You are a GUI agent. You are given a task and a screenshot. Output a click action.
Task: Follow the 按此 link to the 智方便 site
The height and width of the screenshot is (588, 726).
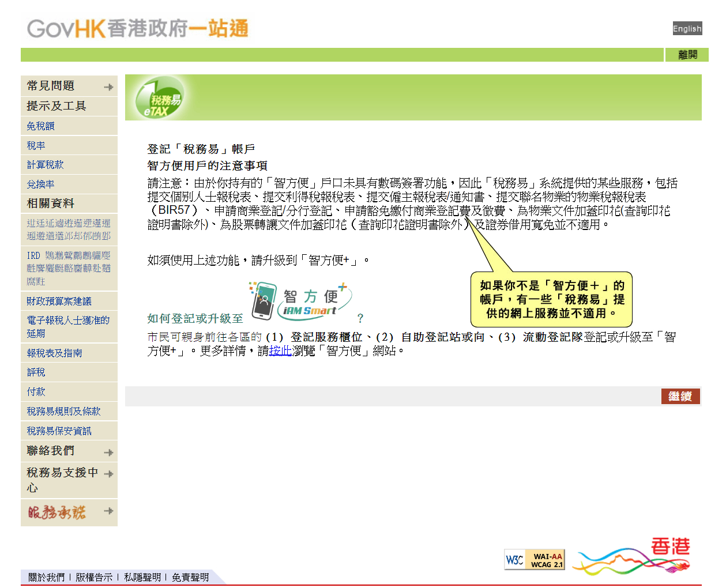(x=280, y=350)
